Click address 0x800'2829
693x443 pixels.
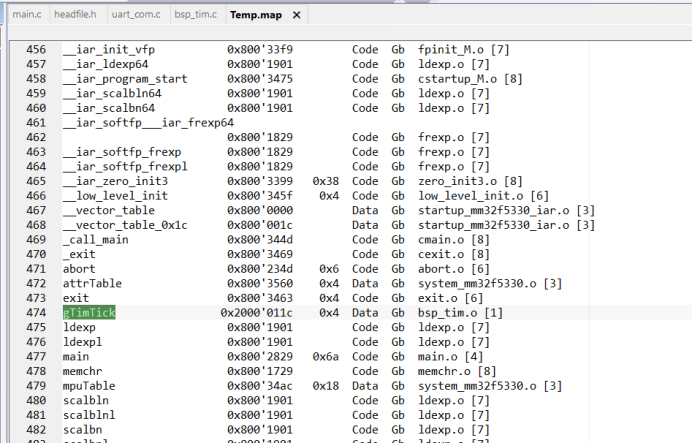click(260, 356)
